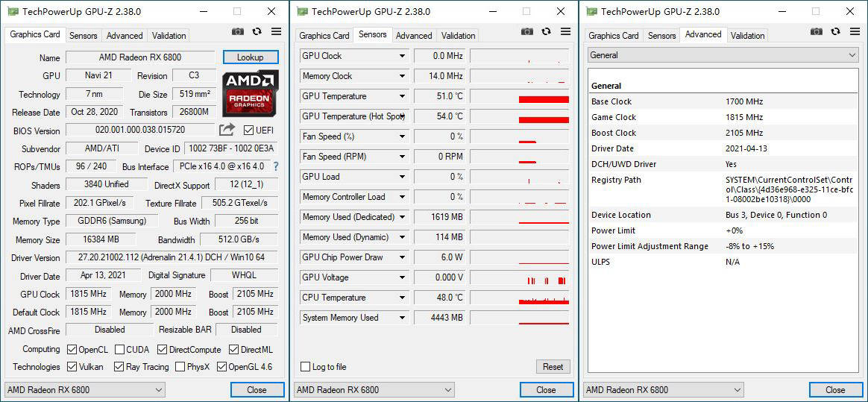Click screenshot camera icon in Sensors window
Screen dimensions: 868x402
tap(527, 31)
